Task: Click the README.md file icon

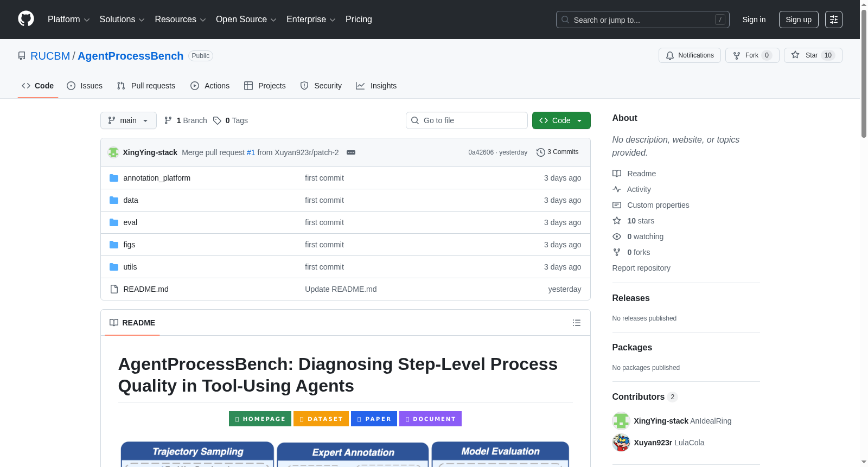Action: tap(114, 289)
